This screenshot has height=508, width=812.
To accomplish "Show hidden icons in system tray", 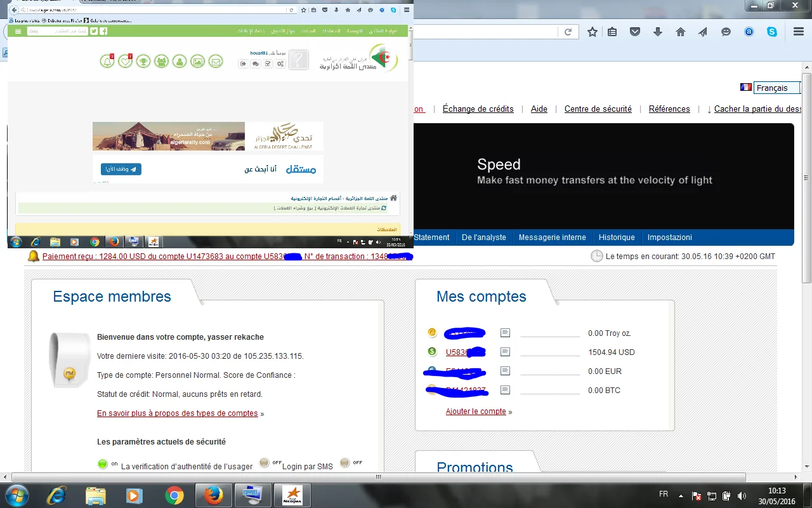I will (x=681, y=495).
